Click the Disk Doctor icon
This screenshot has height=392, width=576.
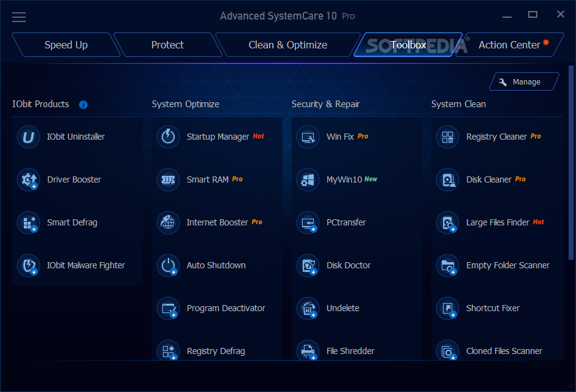[308, 266]
